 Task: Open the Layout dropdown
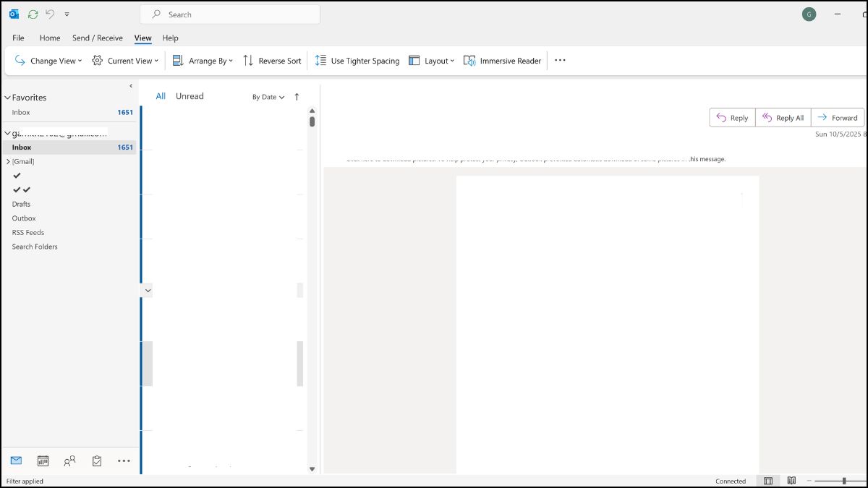[432, 61]
